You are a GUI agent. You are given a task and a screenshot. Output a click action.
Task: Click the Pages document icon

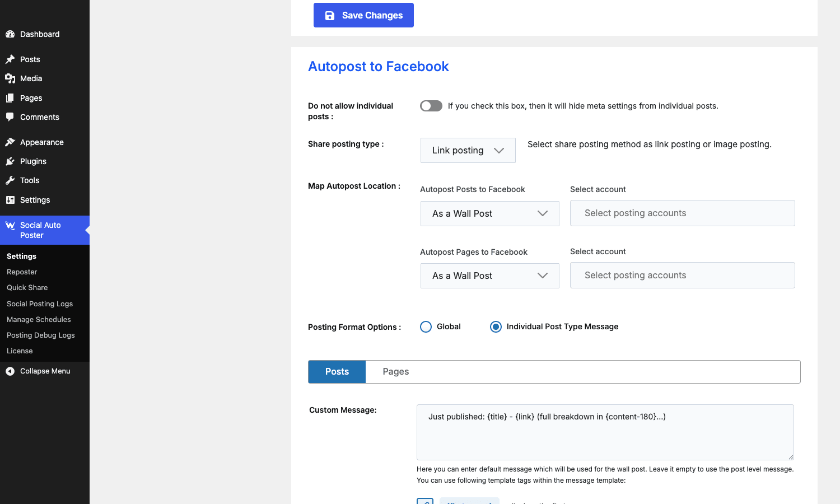(x=10, y=98)
